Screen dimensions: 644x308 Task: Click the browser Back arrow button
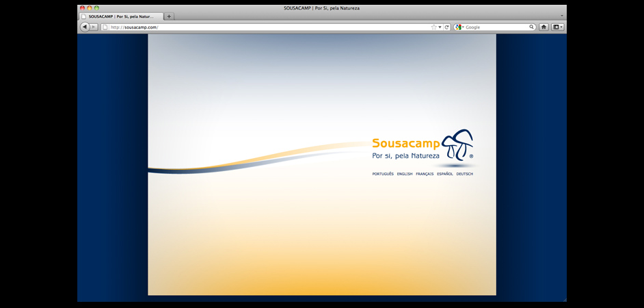(x=85, y=27)
